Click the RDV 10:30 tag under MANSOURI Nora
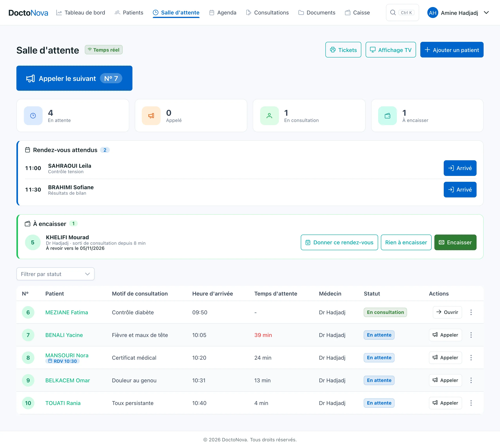500x448 pixels. (x=62, y=361)
